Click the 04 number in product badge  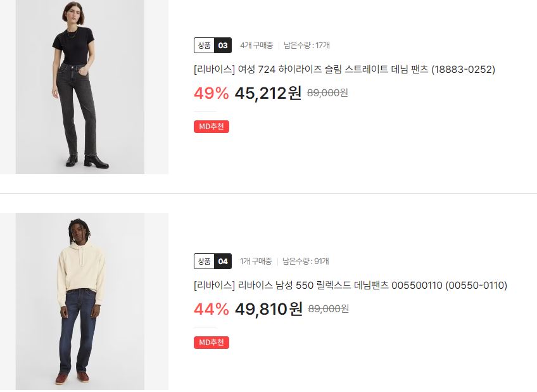point(223,261)
